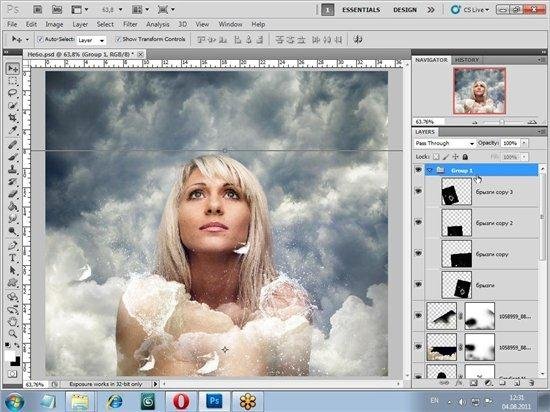Screen dimensions: 550x412
Task: Open the Auto-Select Layer dropdown
Action: pyautogui.click(x=91, y=40)
